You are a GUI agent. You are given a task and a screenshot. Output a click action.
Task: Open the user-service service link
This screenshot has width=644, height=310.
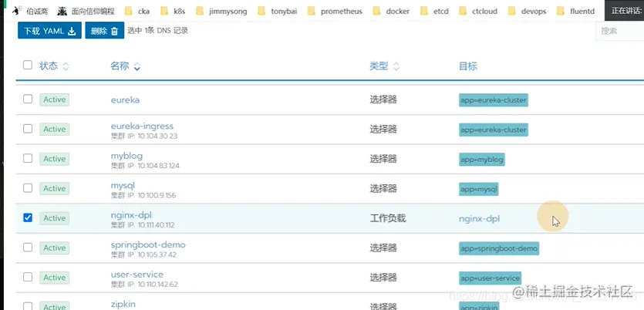[137, 275]
